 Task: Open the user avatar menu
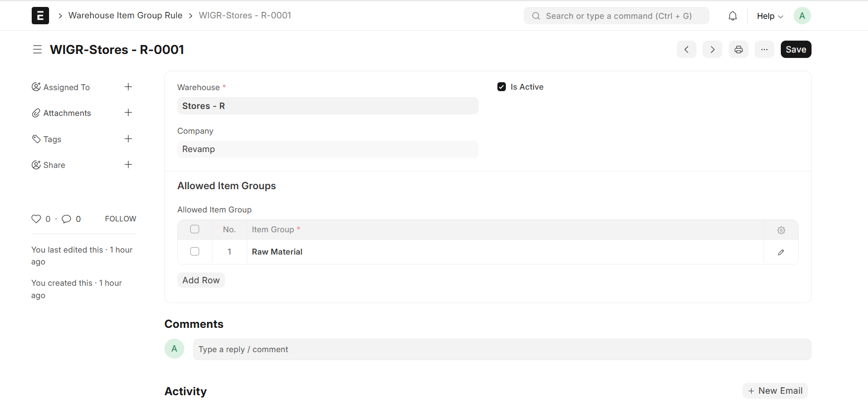(802, 16)
